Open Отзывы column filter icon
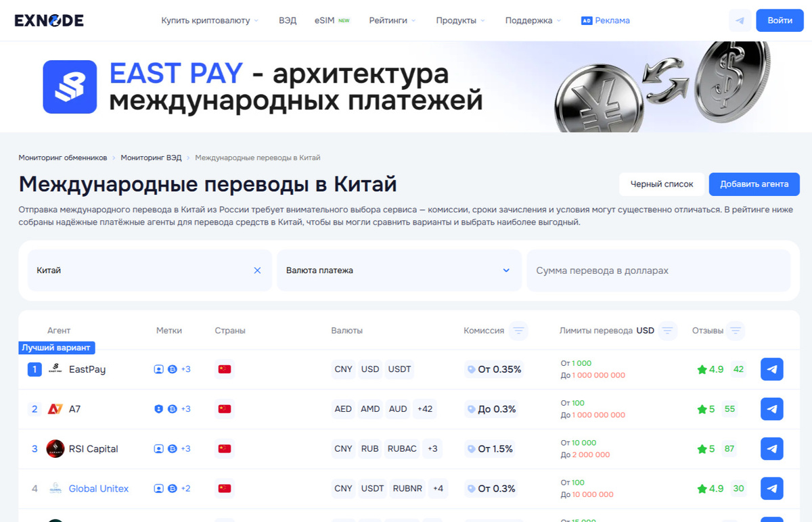Viewport: 812px width, 522px height. (736, 331)
